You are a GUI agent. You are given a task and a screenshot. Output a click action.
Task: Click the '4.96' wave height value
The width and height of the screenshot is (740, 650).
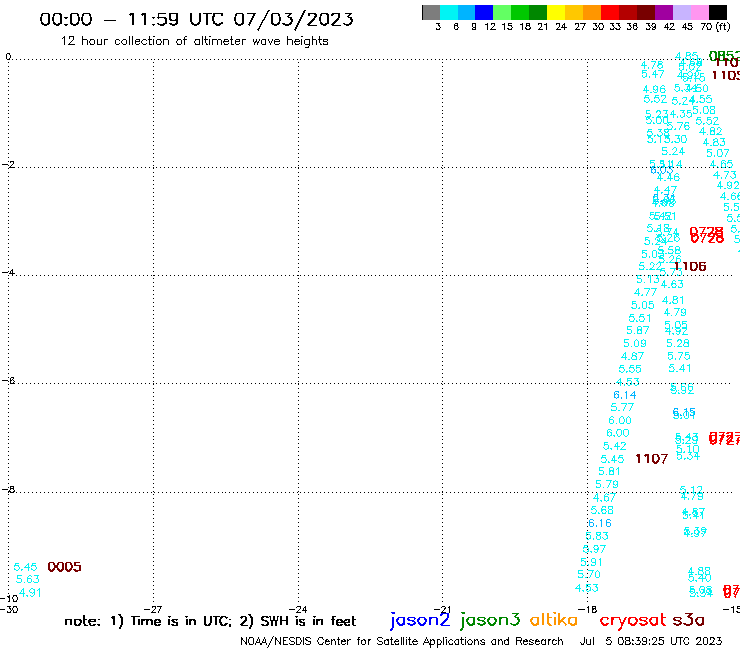654,89
